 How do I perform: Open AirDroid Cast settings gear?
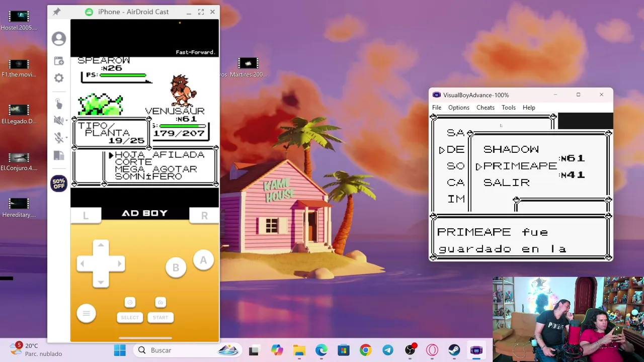click(59, 78)
